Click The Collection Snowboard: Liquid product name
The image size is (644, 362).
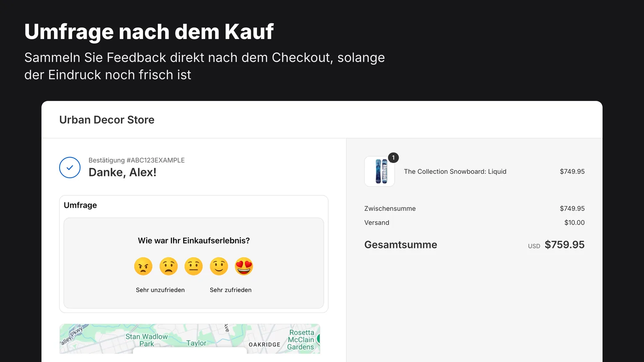tap(455, 171)
